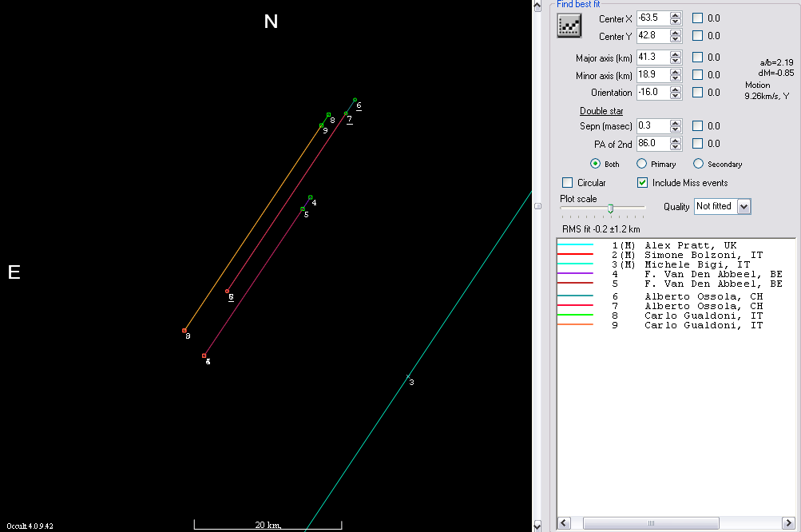
Task: Decrease Minor axis value with down arrow
Action: [x=676, y=78]
